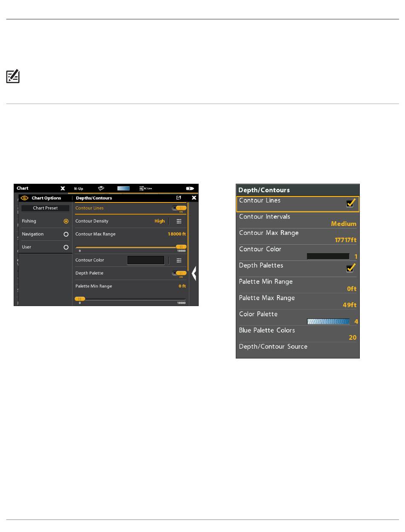This screenshot has width=405, height=532.
Task: Click the 0 ft palette min value
Action: 182,286
